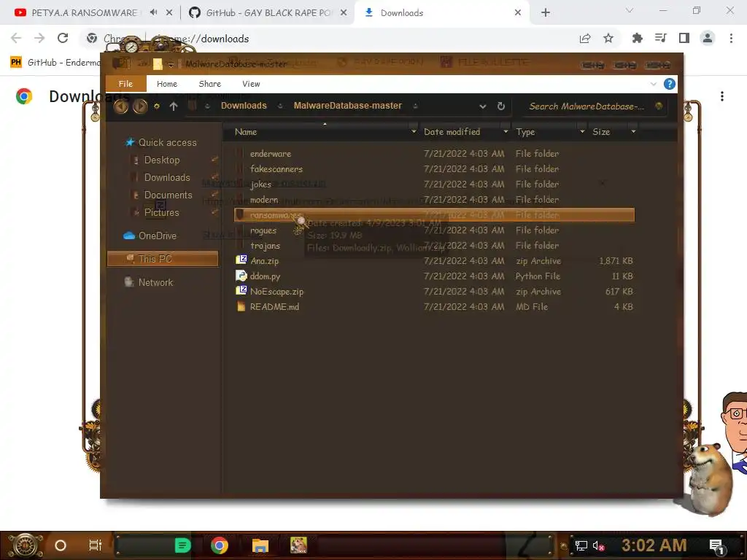The image size is (747, 560).
Task: Open the steampunk Start button
Action: click(25, 545)
